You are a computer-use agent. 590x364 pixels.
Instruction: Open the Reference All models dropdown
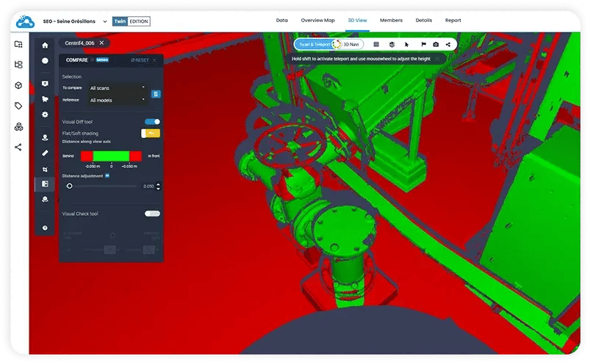click(x=117, y=101)
